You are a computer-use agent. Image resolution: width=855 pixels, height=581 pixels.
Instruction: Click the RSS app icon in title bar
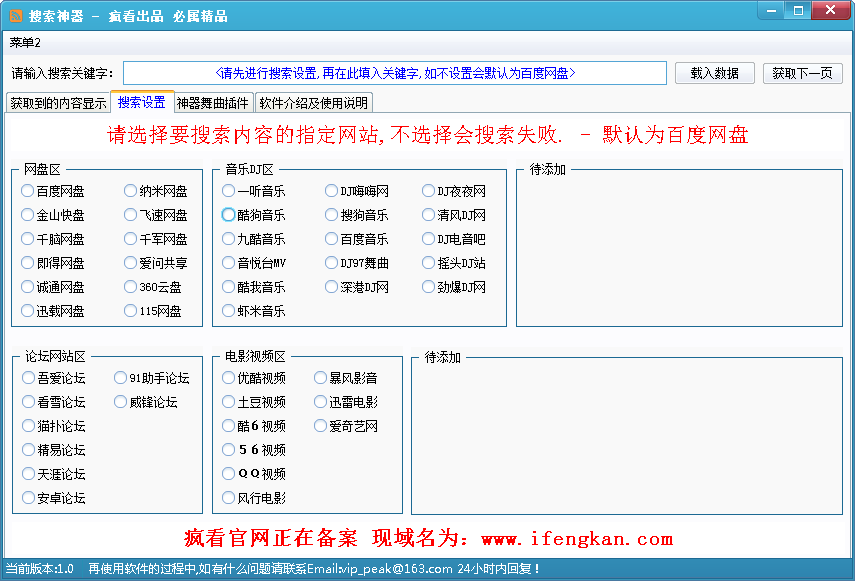click(16, 16)
